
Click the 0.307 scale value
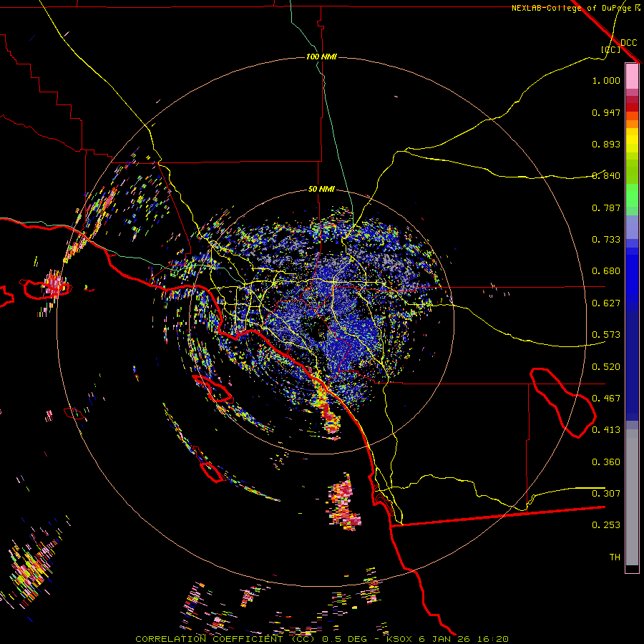[x=606, y=494]
